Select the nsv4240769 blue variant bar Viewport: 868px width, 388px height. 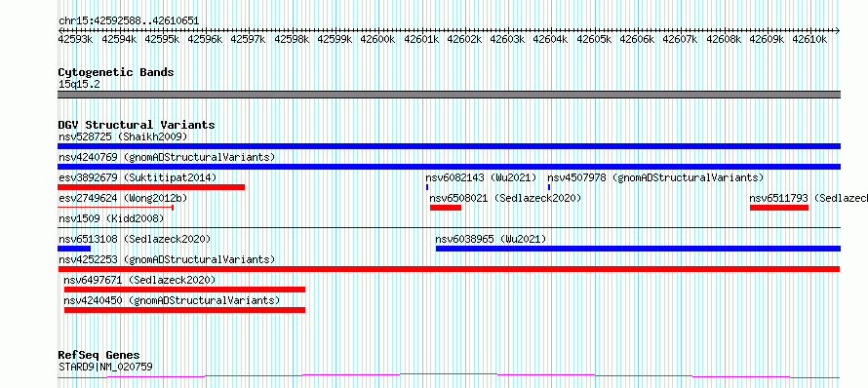coord(449,167)
